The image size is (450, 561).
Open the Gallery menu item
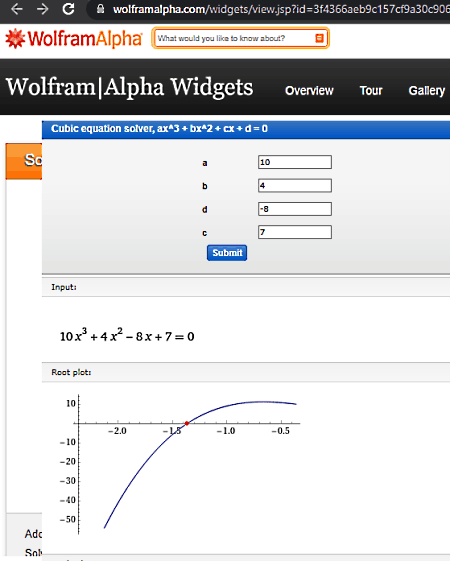[x=427, y=91]
